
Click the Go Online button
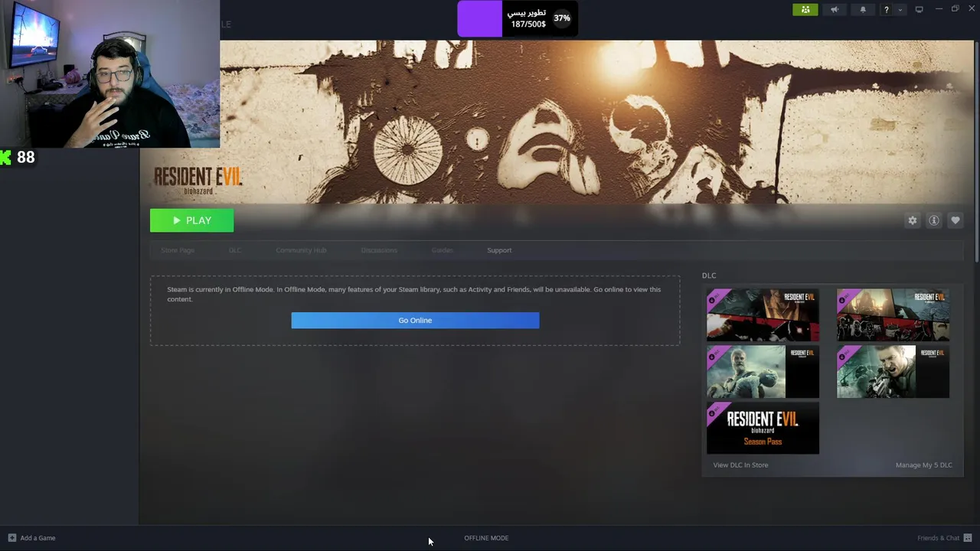[415, 320]
